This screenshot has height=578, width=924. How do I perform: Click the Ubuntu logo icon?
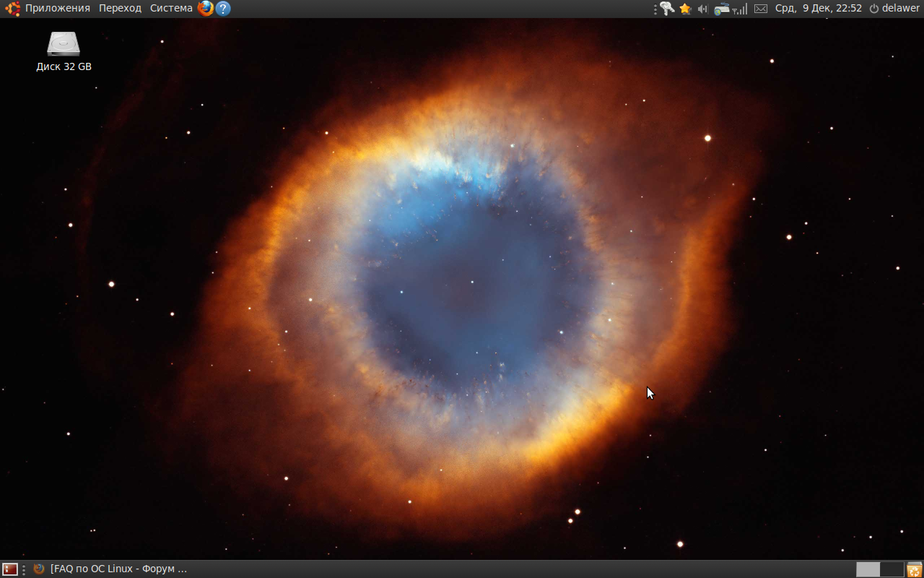[x=12, y=9]
